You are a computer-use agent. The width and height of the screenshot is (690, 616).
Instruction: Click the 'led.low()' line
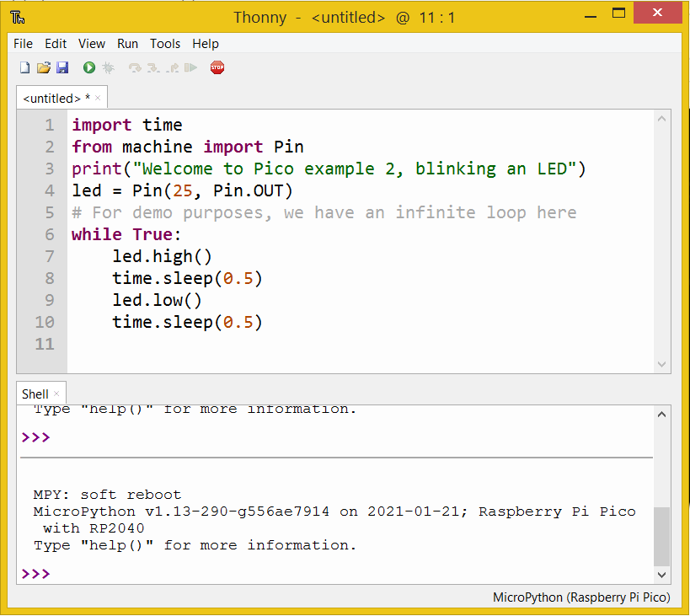(157, 301)
